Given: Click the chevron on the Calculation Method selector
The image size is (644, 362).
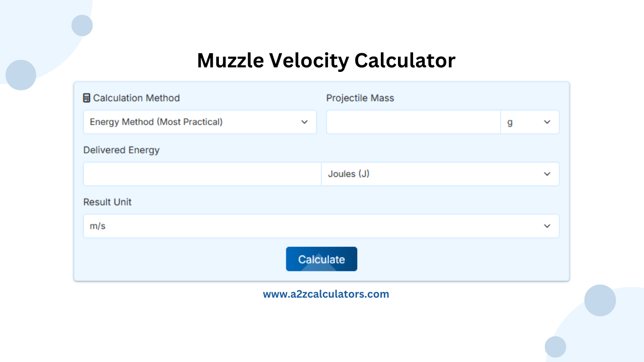Looking at the screenshot, I should 304,122.
